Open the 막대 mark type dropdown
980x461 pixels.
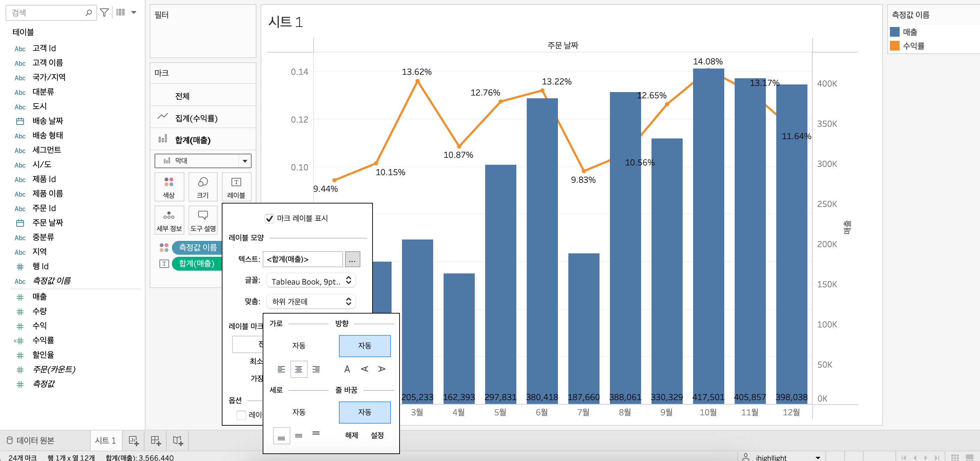(202, 161)
